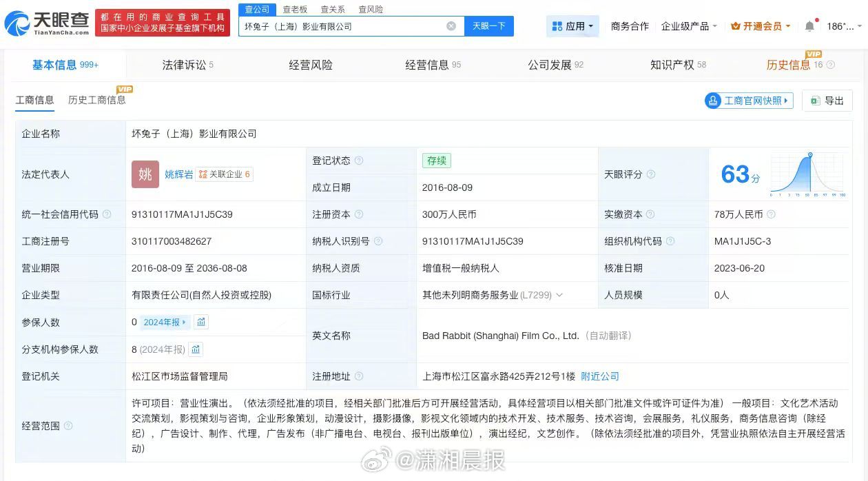This screenshot has width=868, height=481.
Task: Click the 姚 avatar of legal representative
Action: pos(145,174)
